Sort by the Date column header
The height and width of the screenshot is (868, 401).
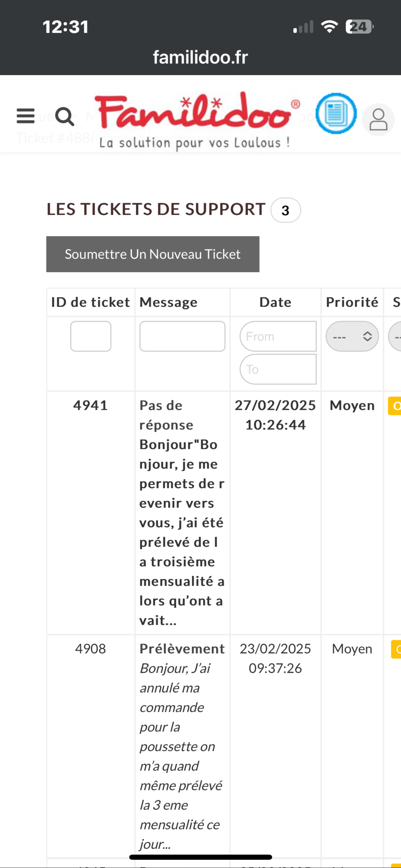(275, 302)
